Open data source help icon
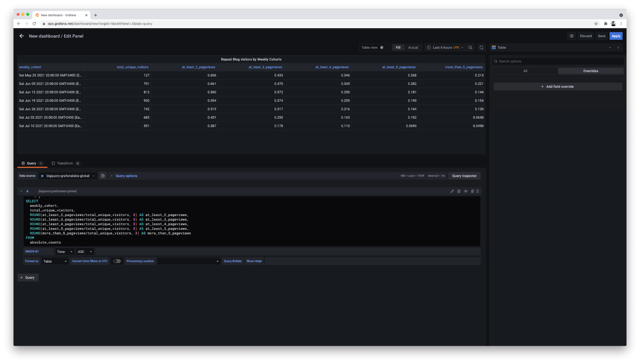The image size is (640, 364). pyautogui.click(x=103, y=176)
